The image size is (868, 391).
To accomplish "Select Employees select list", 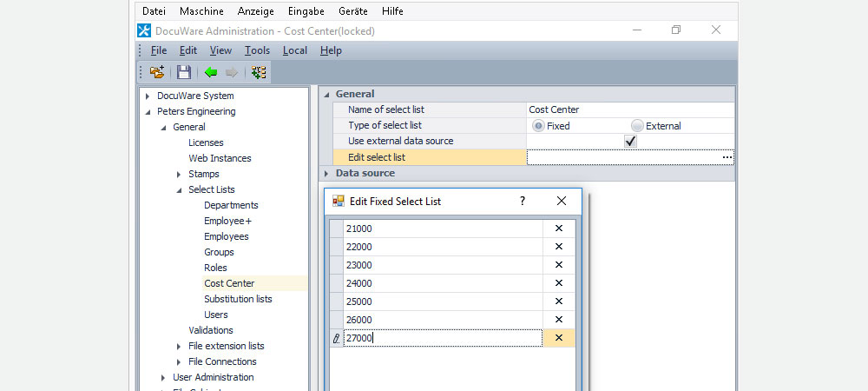I will point(227,236).
